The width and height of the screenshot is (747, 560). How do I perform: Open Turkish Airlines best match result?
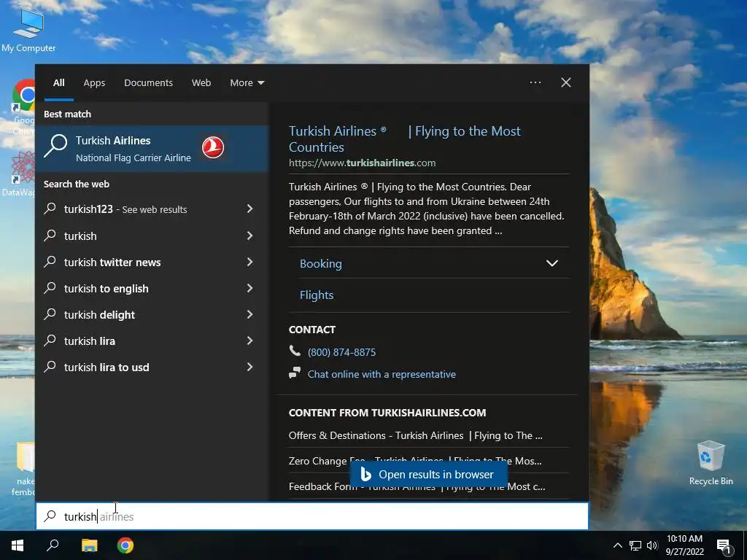pos(152,149)
